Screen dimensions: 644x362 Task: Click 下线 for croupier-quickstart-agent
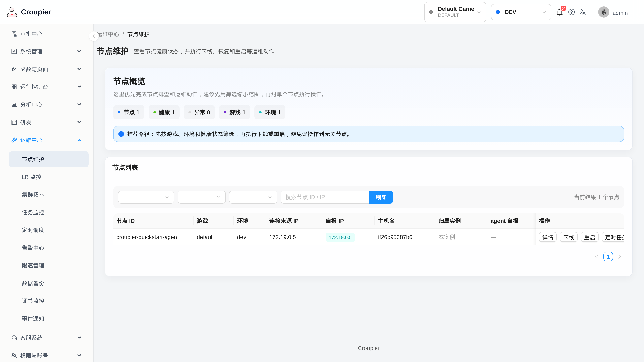click(x=569, y=237)
